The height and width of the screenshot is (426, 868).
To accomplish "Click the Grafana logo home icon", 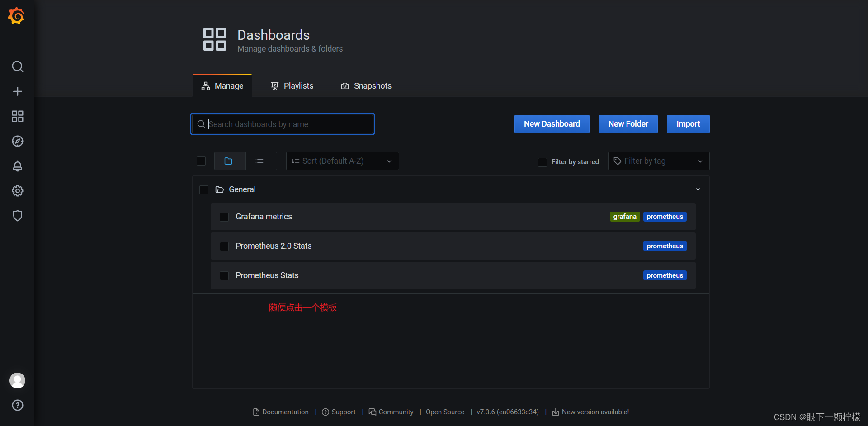I will pyautogui.click(x=16, y=16).
